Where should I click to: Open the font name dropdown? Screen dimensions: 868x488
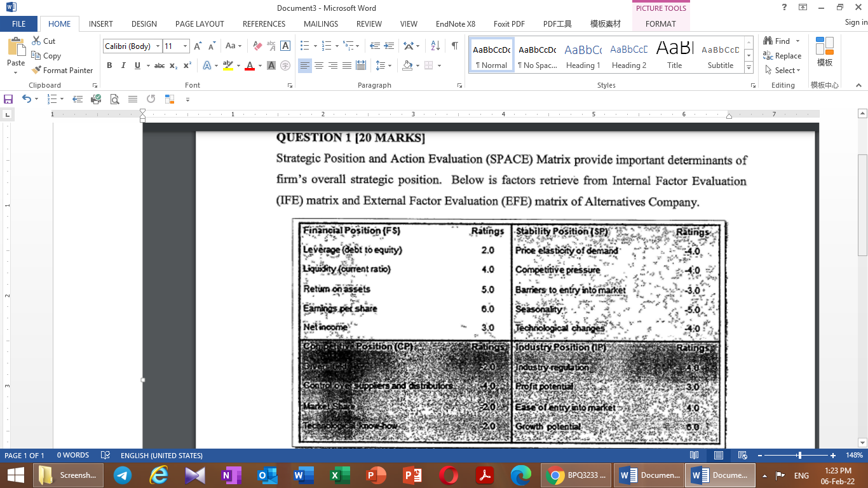pyautogui.click(x=158, y=46)
